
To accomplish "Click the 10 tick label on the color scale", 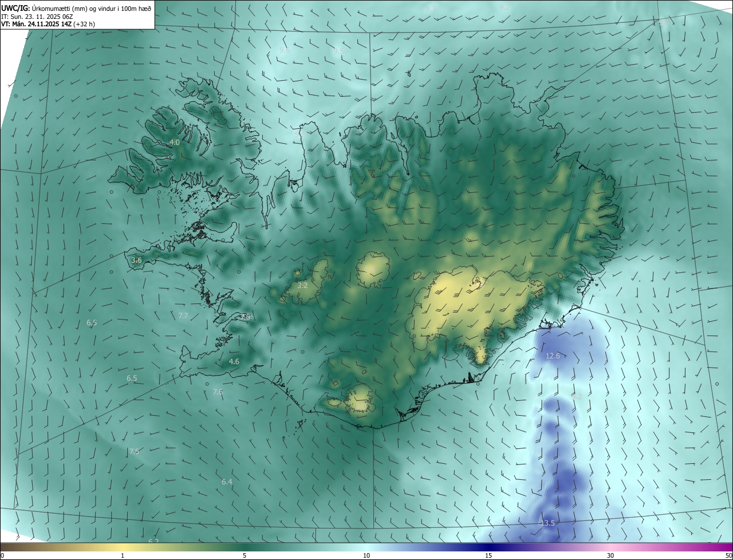I will point(366,555).
